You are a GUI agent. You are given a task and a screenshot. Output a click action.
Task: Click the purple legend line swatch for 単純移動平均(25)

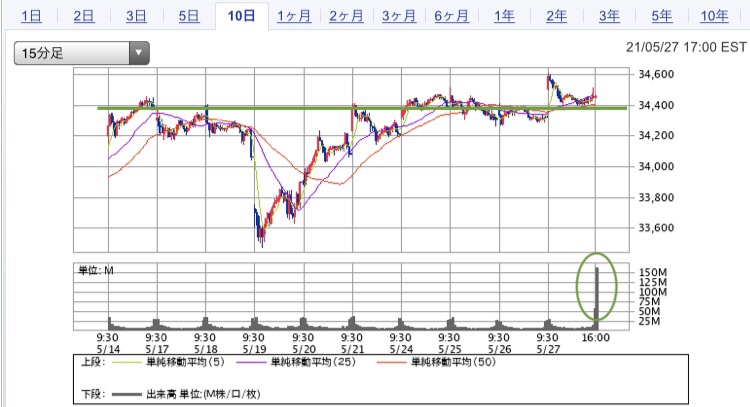pos(251,363)
